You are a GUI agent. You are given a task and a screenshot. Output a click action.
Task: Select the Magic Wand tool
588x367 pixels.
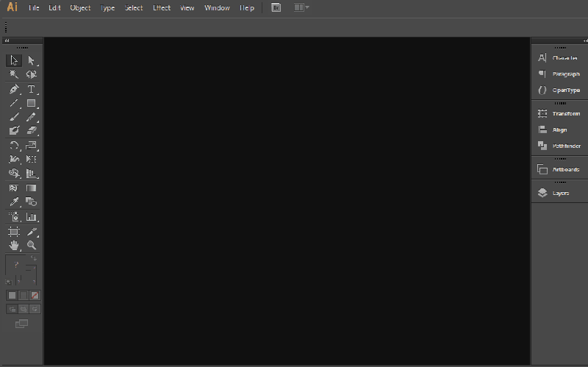[x=14, y=74]
